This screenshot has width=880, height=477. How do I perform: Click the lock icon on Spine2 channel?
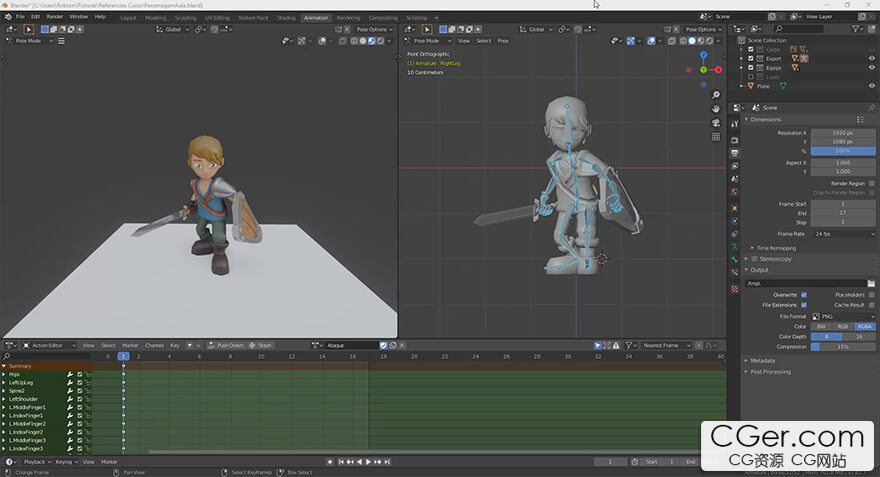click(88, 391)
